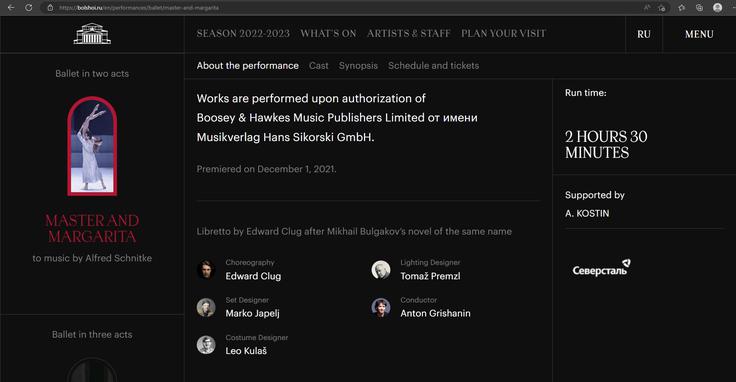Open the Season 2022-2023 menu
The image size is (736, 382).
[x=243, y=34]
